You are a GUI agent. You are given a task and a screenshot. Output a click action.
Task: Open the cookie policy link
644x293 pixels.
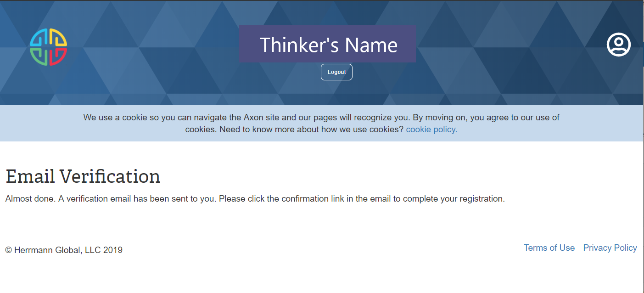coord(431,130)
